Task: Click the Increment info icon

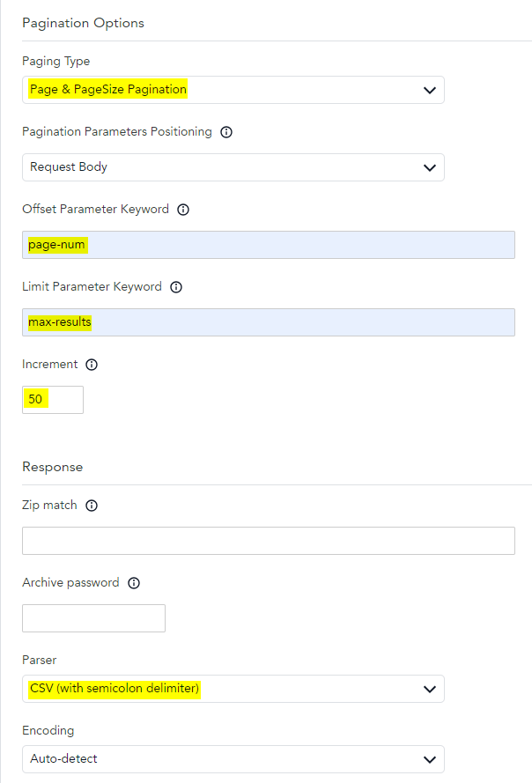Action: pos(92,365)
